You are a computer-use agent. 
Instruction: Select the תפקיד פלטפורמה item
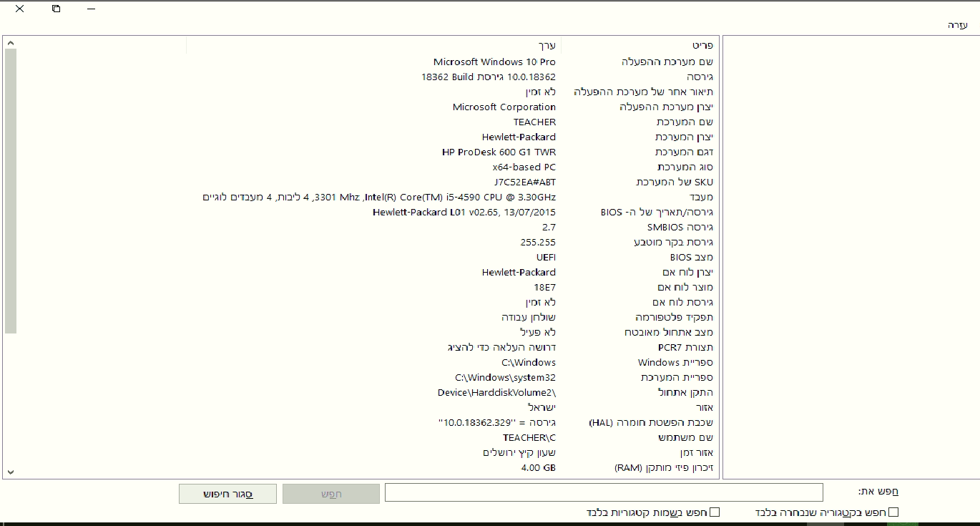coord(674,318)
